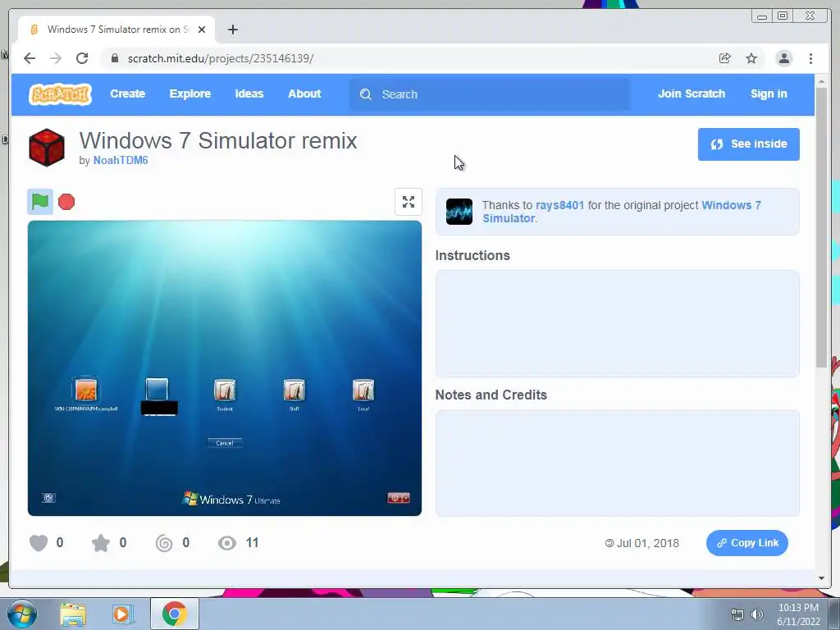Viewport: 840px width, 630px height.
Task: Open the About menu item
Action: pyautogui.click(x=304, y=94)
